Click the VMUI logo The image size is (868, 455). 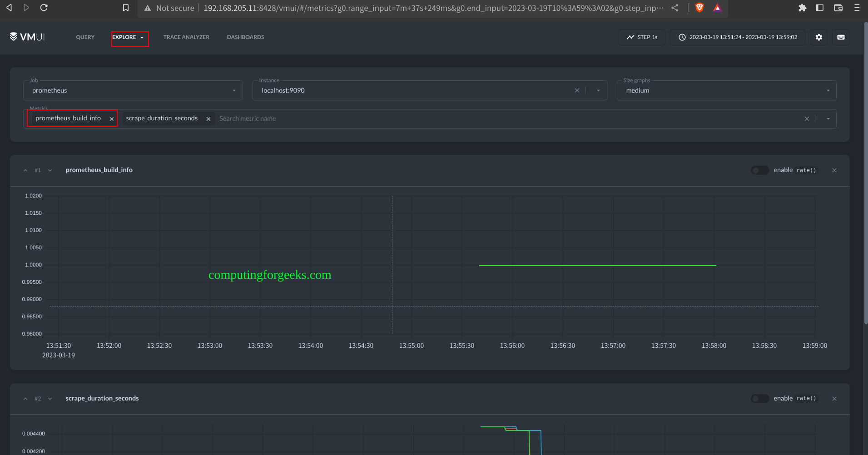[27, 37]
